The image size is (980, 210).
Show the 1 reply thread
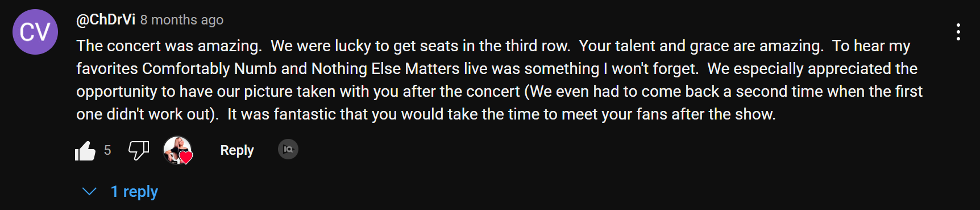click(134, 191)
